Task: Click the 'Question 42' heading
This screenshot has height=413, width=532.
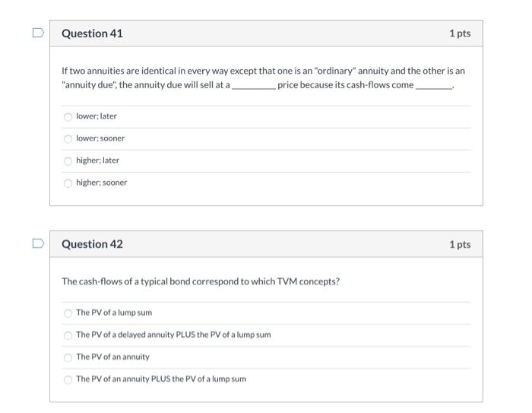Action: (92, 244)
